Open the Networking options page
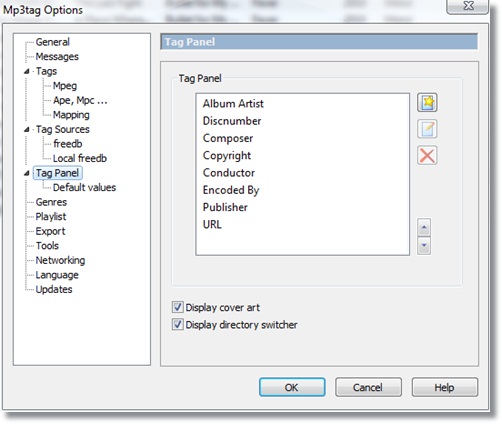 (x=60, y=260)
